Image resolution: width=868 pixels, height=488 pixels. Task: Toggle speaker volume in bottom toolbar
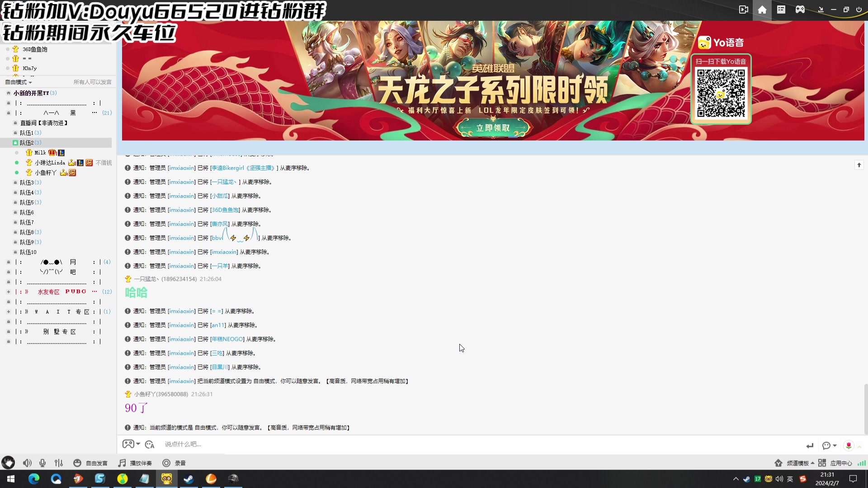tap(27, 463)
